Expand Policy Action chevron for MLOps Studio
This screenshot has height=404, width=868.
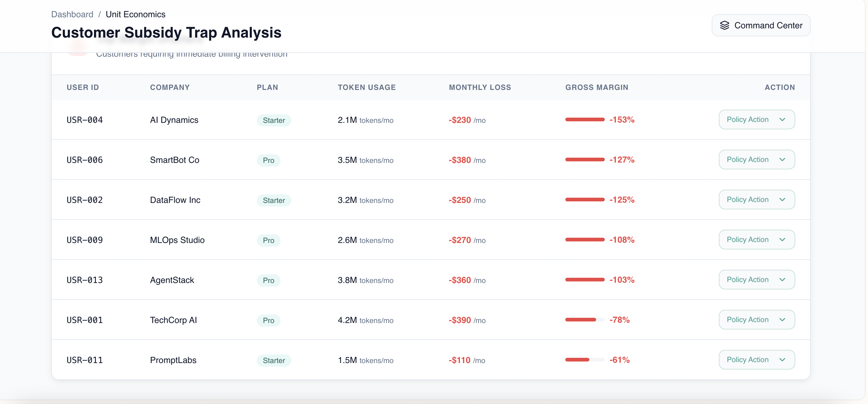pos(782,240)
